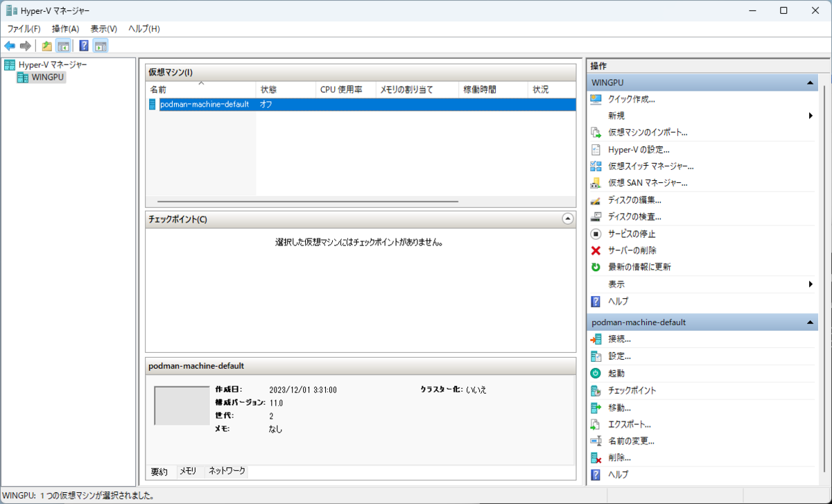Click the エクスポート export icon
The image size is (832, 504).
(x=595, y=424)
